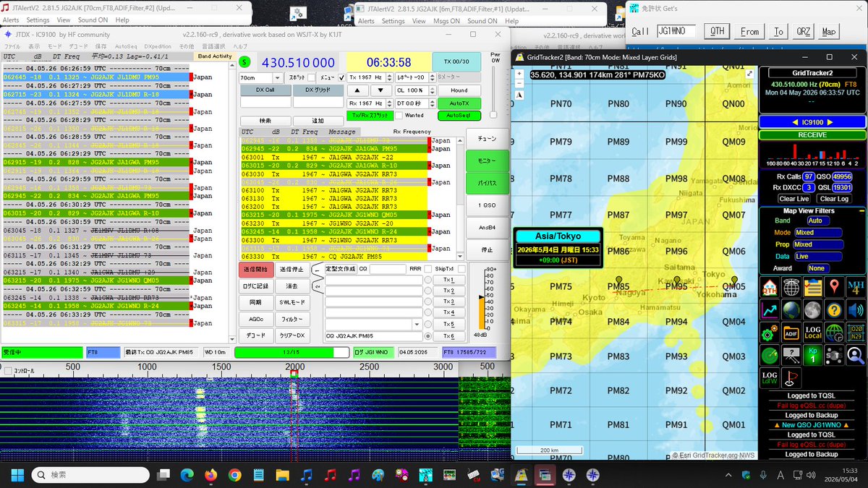Screen dimensions: 868x488
Task: Click the ADIF file icon
Action: [791, 333]
